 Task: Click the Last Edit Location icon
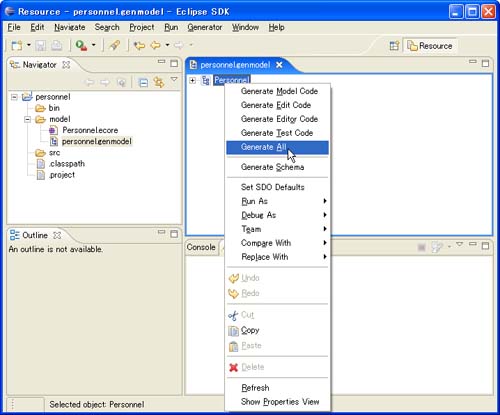click(139, 45)
